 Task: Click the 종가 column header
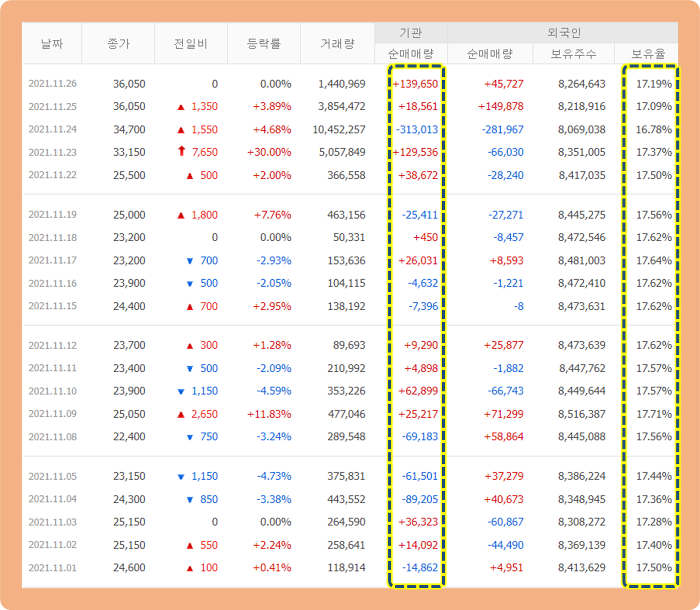(118, 44)
